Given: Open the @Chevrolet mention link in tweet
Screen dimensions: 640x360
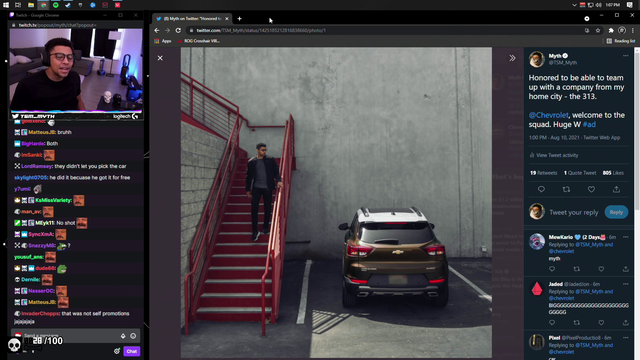Looking at the screenshot, I should click(548, 115).
